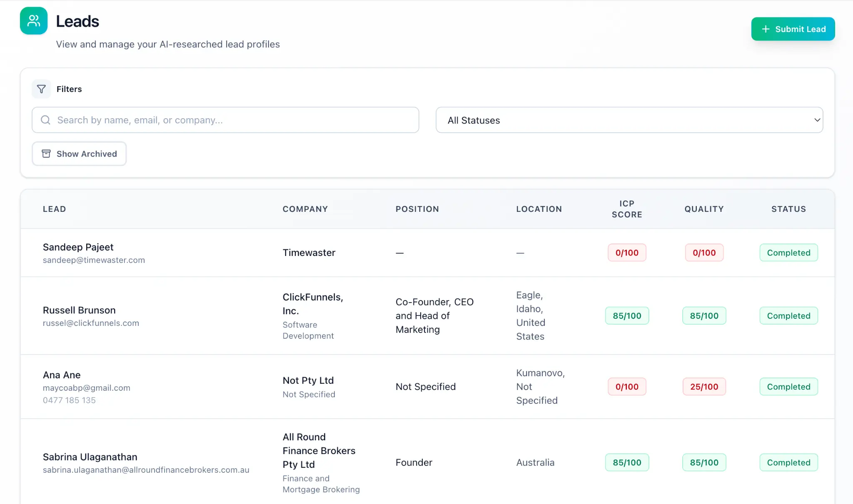Click the filter funnel icon
This screenshot has height=504, width=853.
(41, 89)
